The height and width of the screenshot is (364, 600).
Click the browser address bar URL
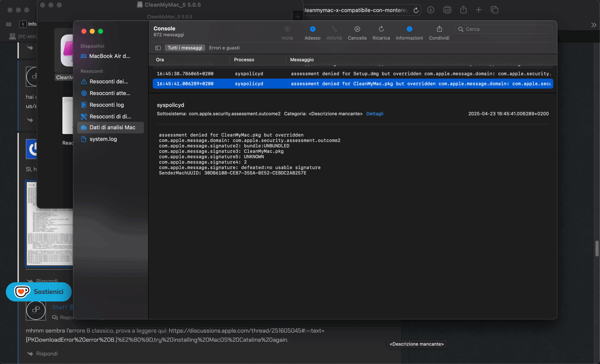[356, 10]
